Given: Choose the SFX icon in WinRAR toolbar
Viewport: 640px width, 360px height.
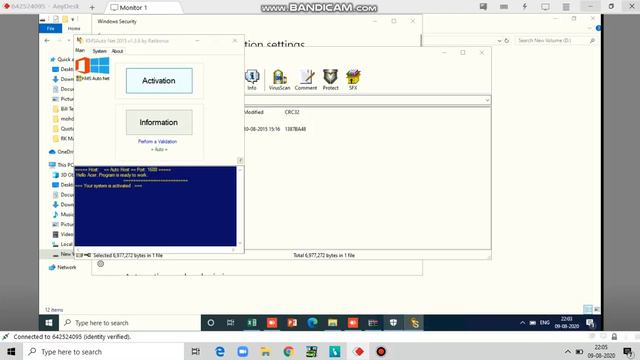Looking at the screenshot, I should click(x=353, y=80).
